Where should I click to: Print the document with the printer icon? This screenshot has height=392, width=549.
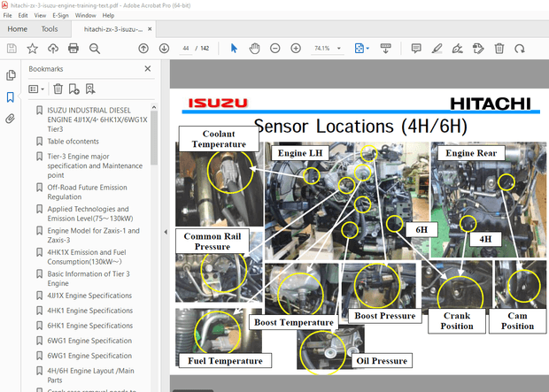point(73,49)
